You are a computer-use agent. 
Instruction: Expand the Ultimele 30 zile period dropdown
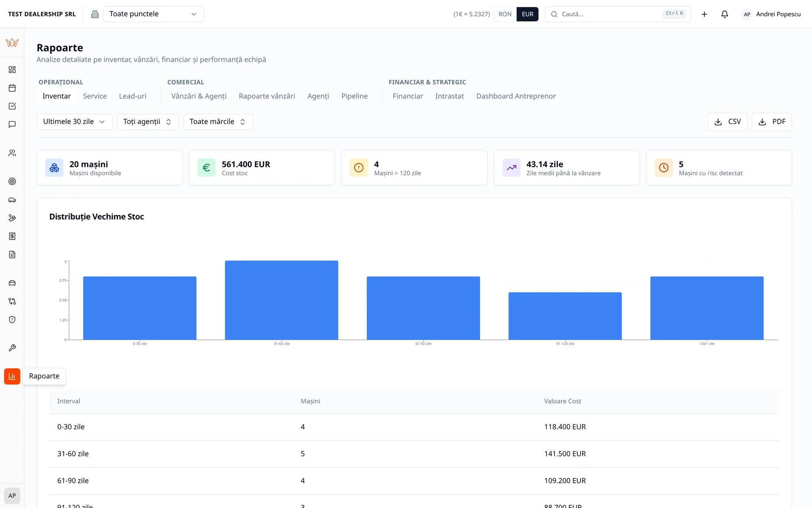coord(74,122)
